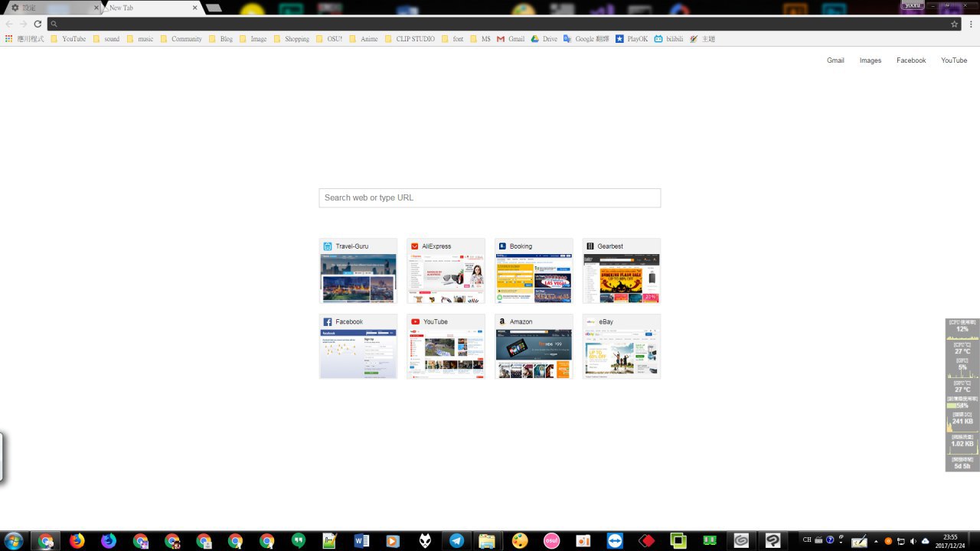Open the PlayOK bookmark
Image resolution: width=980 pixels, height=551 pixels.
click(x=631, y=39)
